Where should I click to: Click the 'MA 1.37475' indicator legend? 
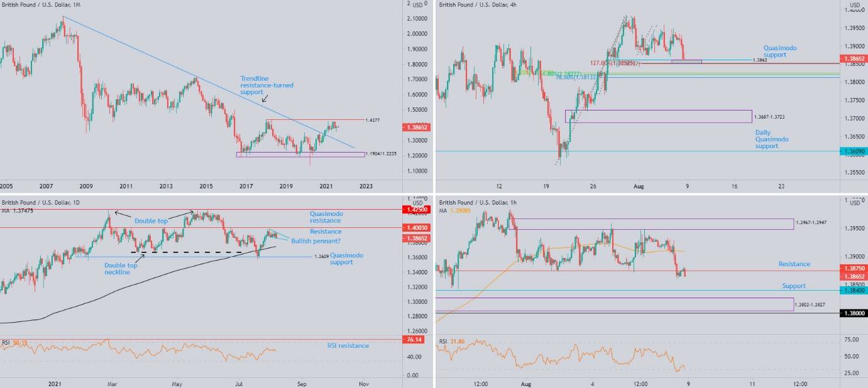[x=18, y=211]
